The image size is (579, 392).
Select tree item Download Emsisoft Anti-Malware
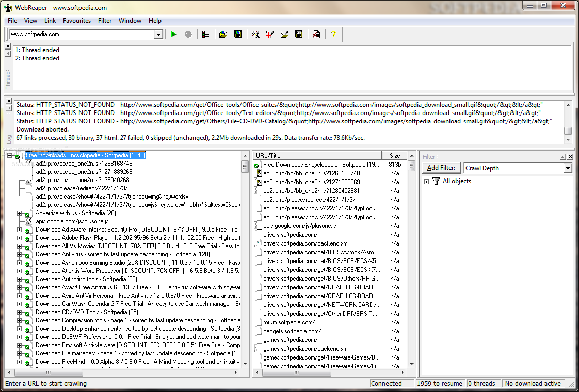(138, 345)
